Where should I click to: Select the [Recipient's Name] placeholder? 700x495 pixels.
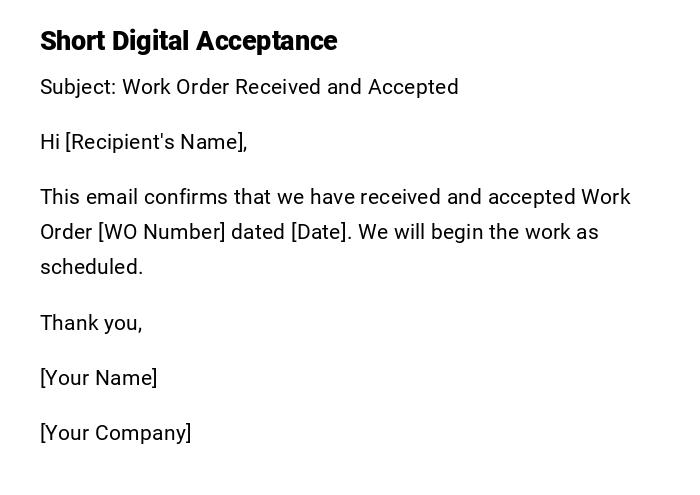[156, 142]
